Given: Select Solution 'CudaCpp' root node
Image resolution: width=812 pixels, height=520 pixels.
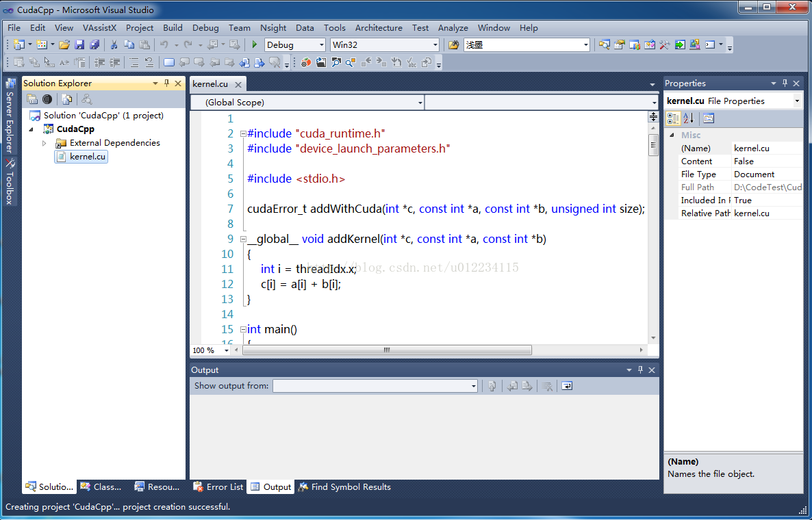Looking at the screenshot, I should 97,116.
